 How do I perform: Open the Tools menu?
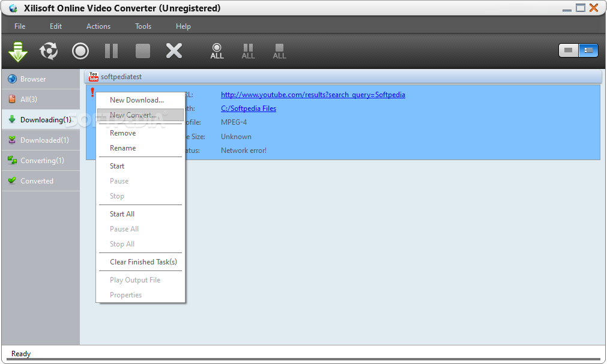143,26
